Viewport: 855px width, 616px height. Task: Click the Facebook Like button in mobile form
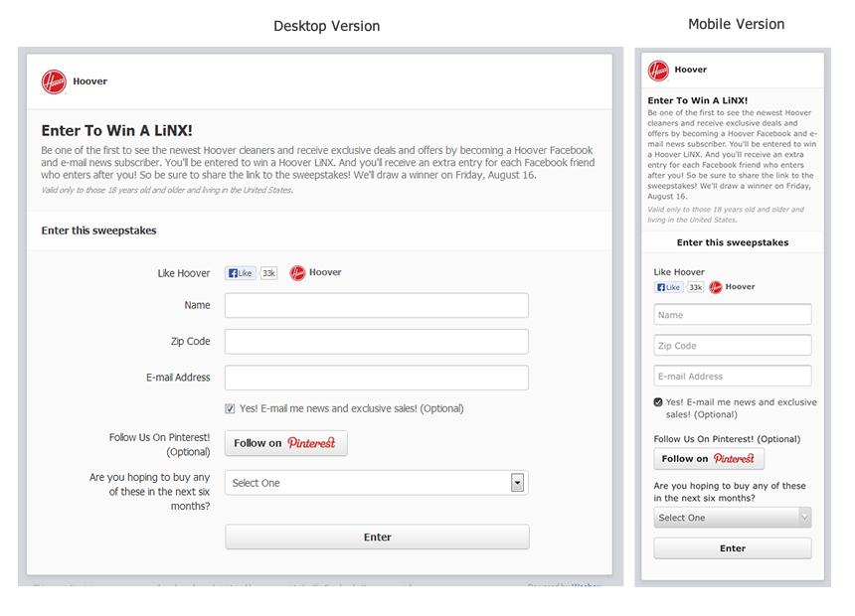coord(668,287)
